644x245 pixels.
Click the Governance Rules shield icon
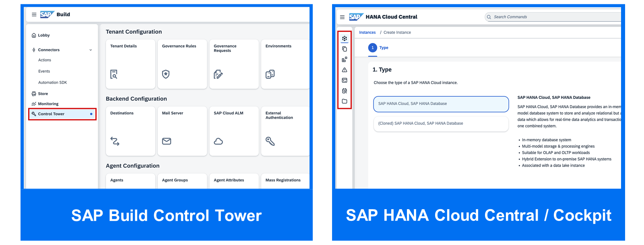coord(166,74)
